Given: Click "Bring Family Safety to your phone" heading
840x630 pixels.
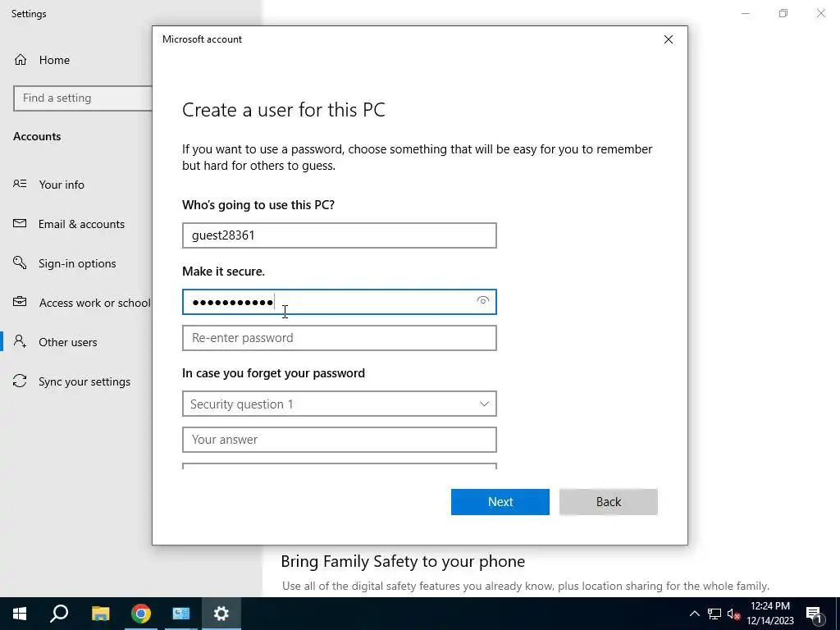Looking at the screenshot, I should (403, 561).
